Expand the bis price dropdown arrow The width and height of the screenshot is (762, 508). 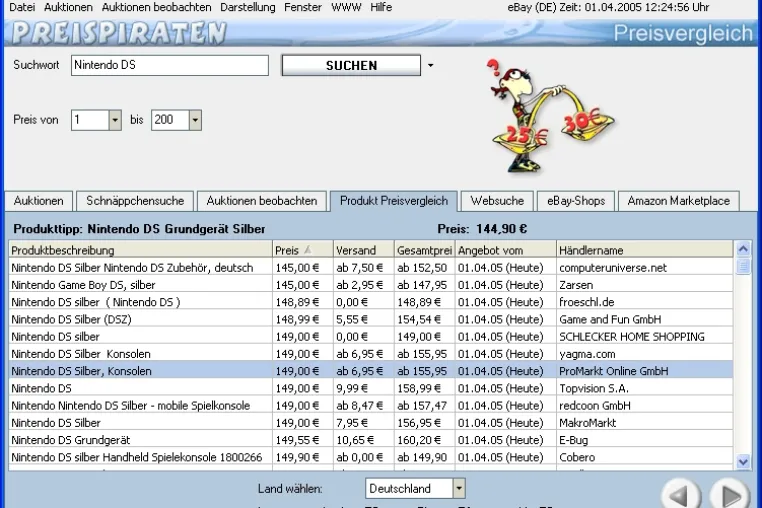(x=195, y=120)
